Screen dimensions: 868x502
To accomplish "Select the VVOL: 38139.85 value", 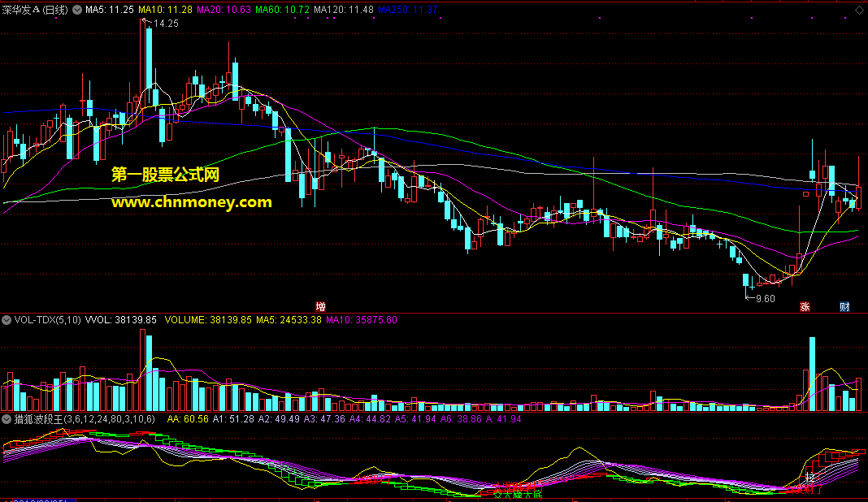I will click(120, 320).
